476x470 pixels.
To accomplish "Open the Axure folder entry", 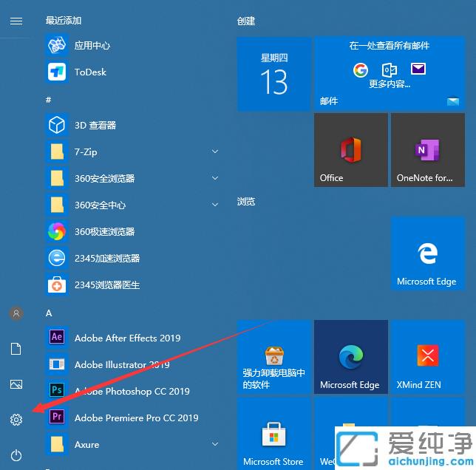I will pos(133,445).
